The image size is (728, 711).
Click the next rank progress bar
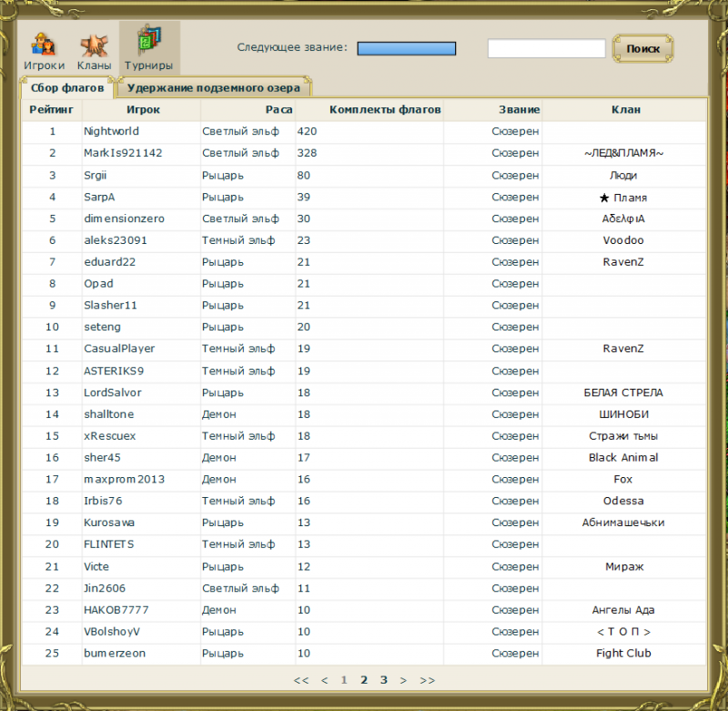point(406,48)
